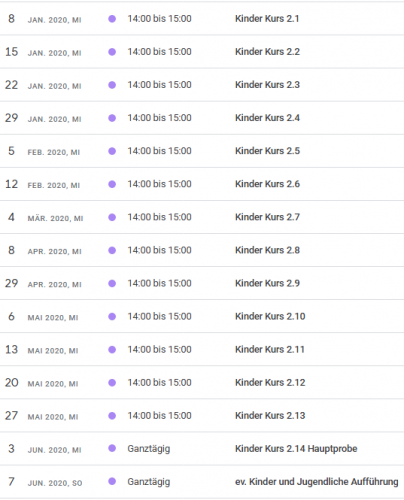Open ev. Kinder und Jugendliche Aufführung
404x500 pixels.
(317, 482)
